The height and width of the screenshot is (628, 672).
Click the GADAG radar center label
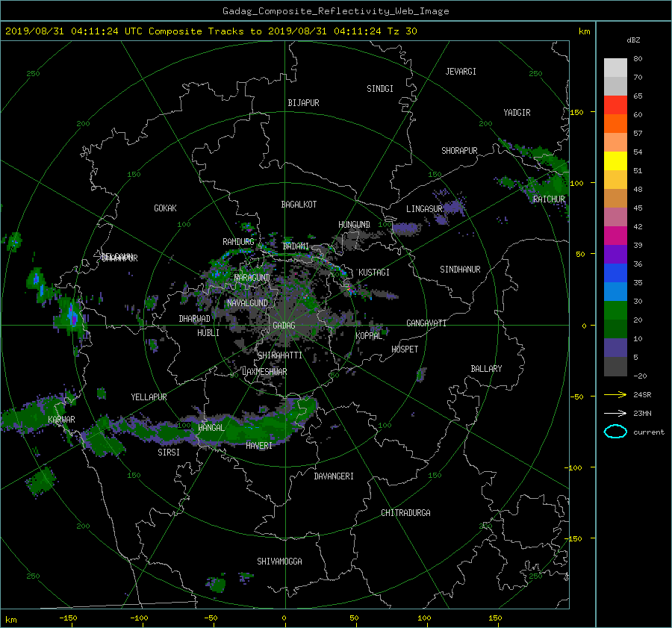click(x=284, y=326)
